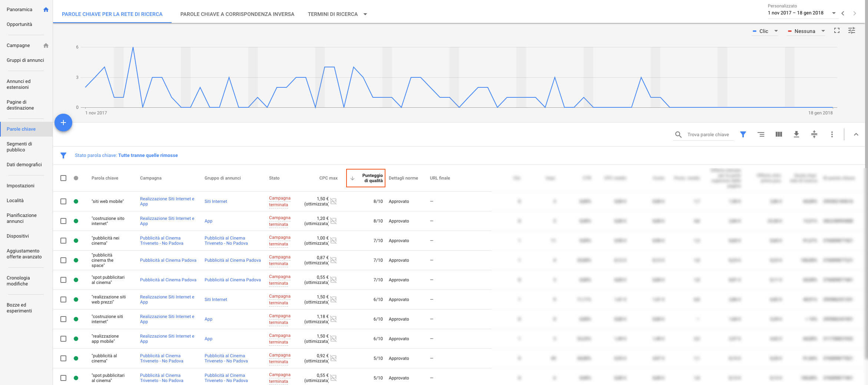Screen dimensions: 868x385
Task: Open the filter funnel icon in table toolbar
Action: (743, 134)
